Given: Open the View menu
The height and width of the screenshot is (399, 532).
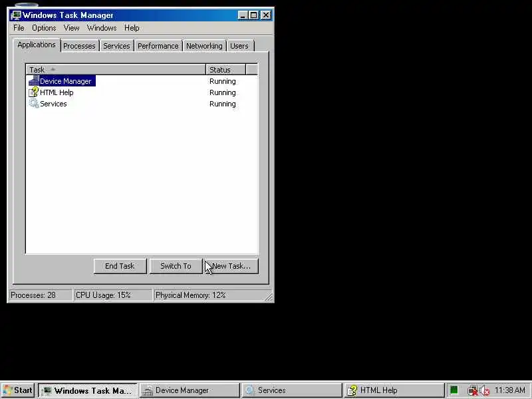Looking at the screenshot, I should (71, 28).
